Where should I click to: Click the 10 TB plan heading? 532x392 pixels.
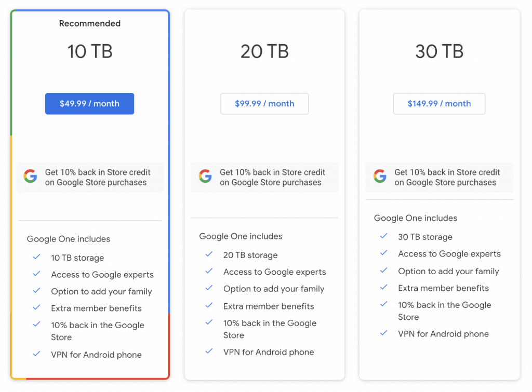click(x=89, y=51)
